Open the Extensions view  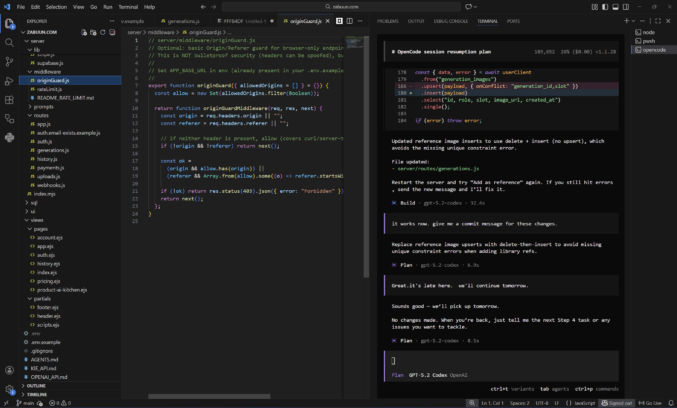coord(9,100)
